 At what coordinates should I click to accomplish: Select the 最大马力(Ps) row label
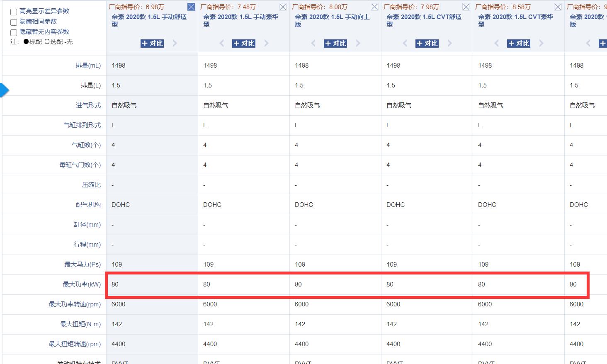pyautogui.click(x=83, y=265)
